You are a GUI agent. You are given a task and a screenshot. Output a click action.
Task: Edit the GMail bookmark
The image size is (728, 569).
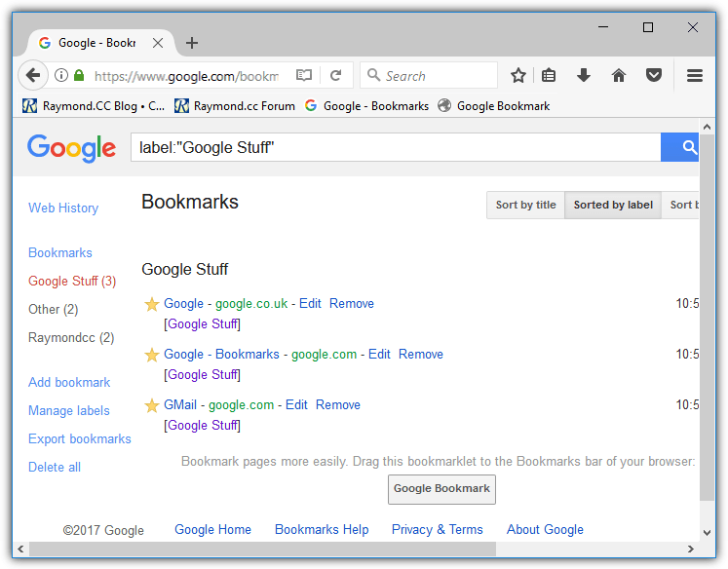click(296, 404)
